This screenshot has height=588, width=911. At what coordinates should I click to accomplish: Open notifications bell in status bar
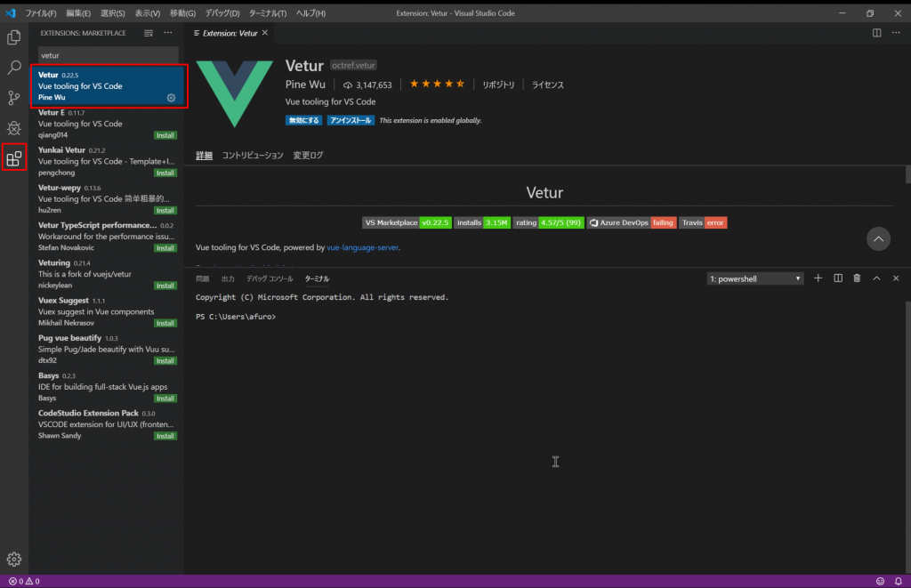point(899,581)
